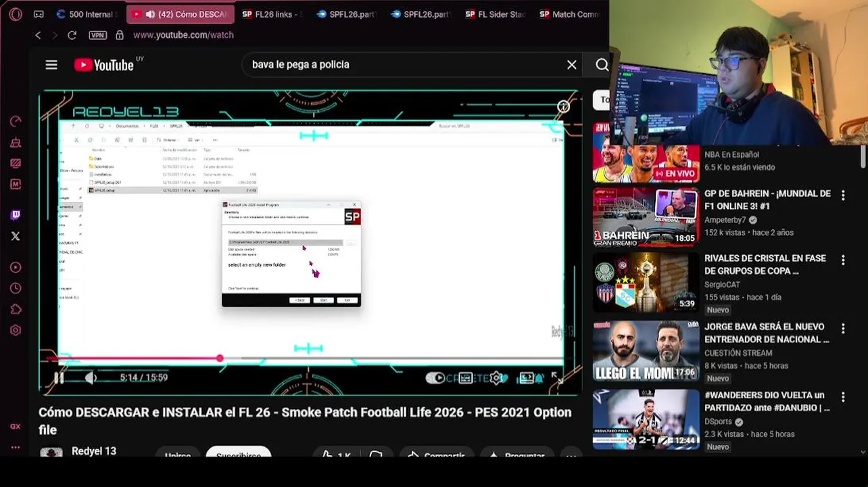Open the Opera GX main menu logo
868x487 pixels.
click(x=16, y=14)
